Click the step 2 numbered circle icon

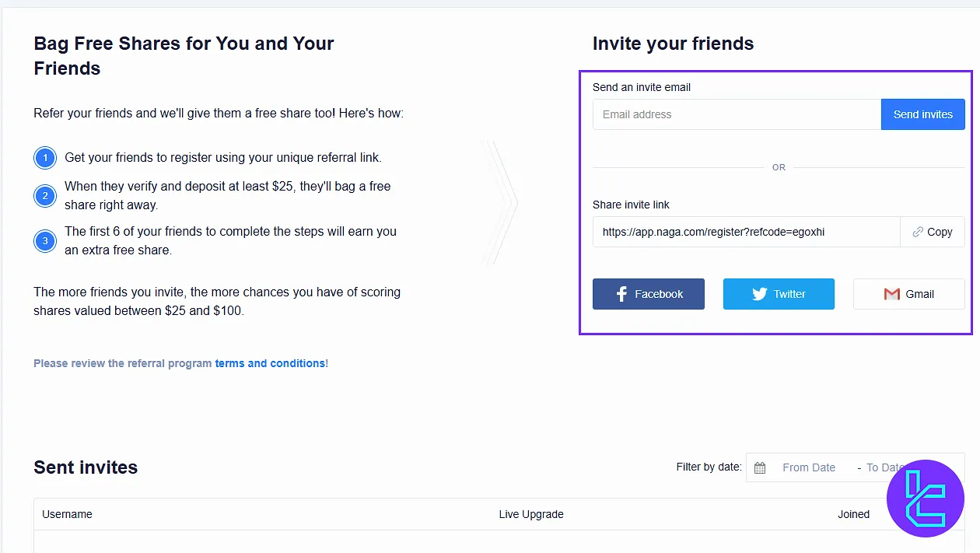[45, 195]
